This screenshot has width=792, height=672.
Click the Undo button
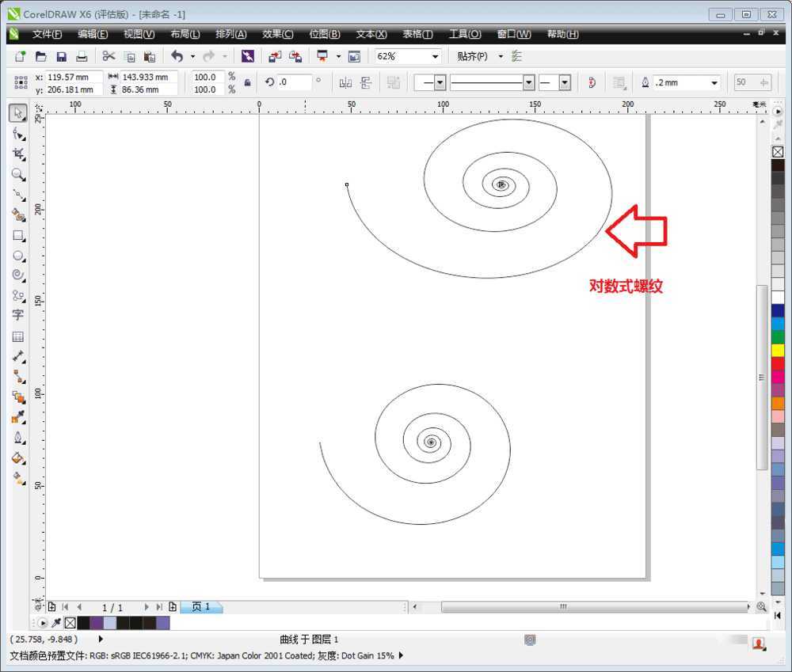(x=177, y=55)
